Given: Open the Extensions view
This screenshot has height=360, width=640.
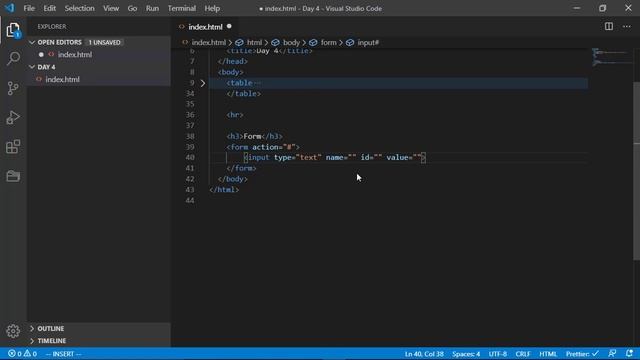Looking at the screenshot, I should 13,147.
